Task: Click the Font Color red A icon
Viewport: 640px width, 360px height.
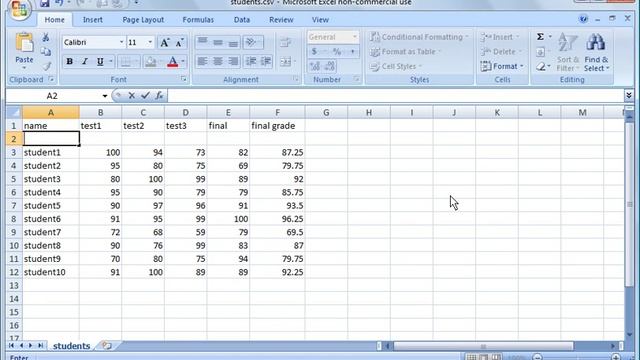Action: click(173, 62)
